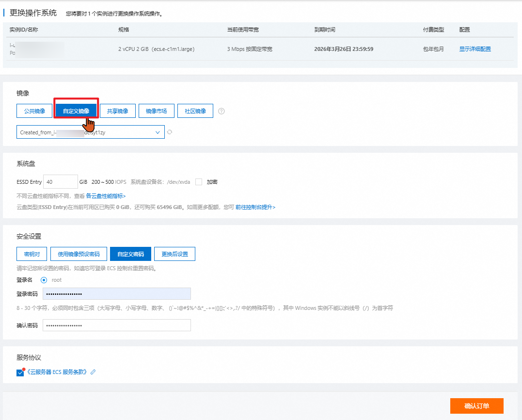Click the help question mark icon beside 社区镜像
522x420 pixels.
[x=221, y=111]
